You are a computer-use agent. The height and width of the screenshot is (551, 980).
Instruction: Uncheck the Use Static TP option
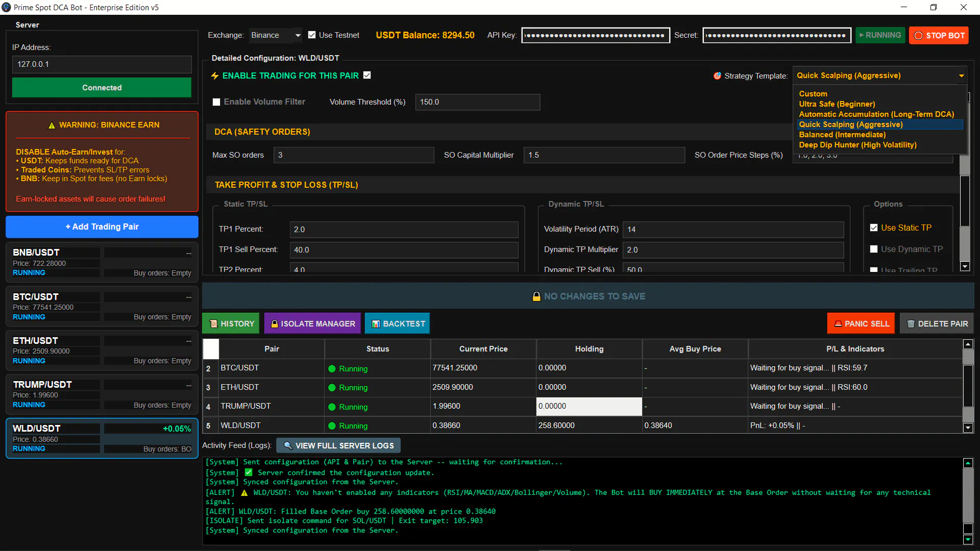(874, 228)
